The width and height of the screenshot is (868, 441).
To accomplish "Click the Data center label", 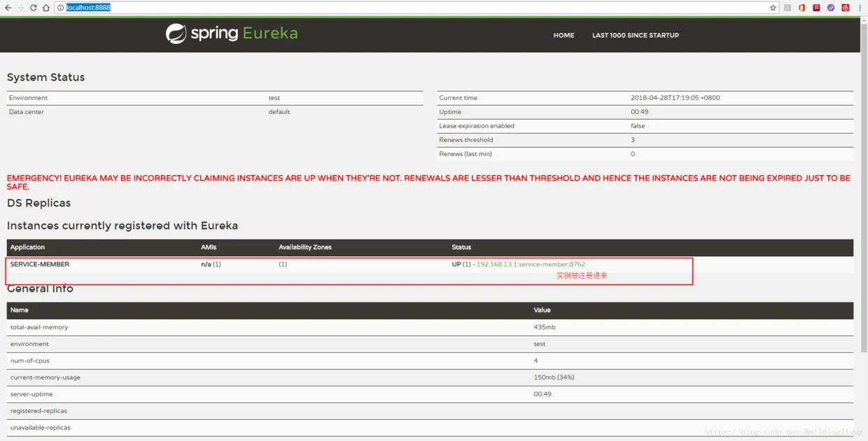I will [27, 112].
